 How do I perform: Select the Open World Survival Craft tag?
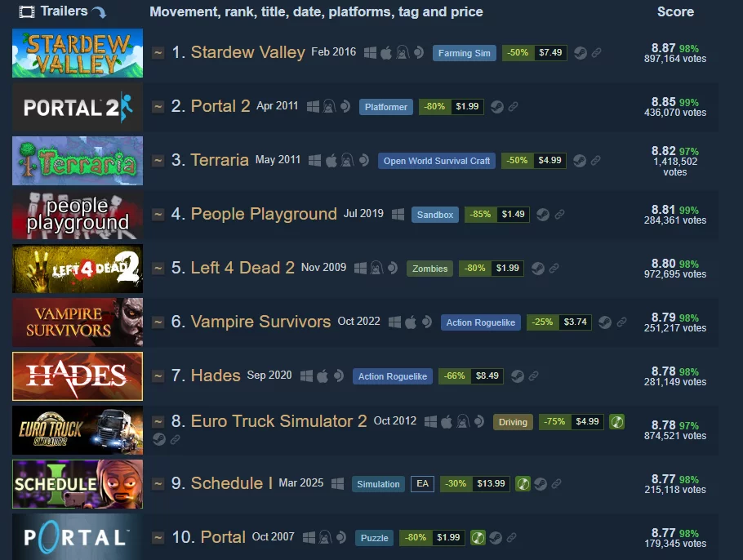click(x=437, y=161)
